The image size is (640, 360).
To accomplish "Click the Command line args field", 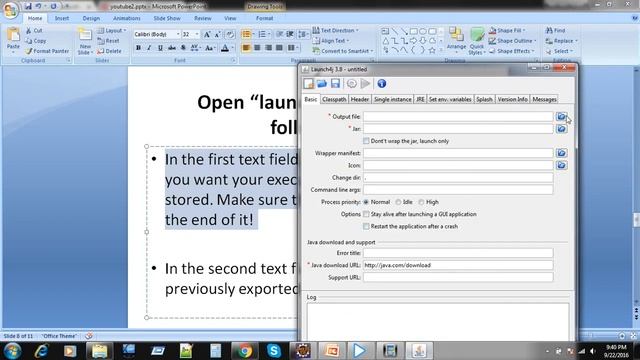I will tap(458, 190).
